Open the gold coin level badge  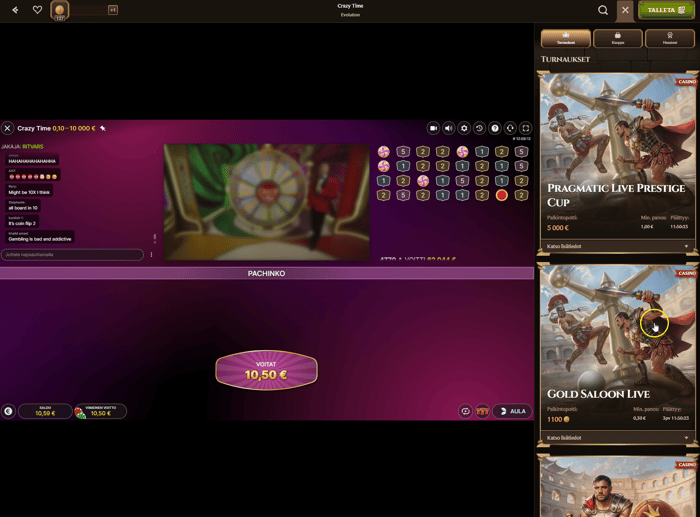coord(59,11)
